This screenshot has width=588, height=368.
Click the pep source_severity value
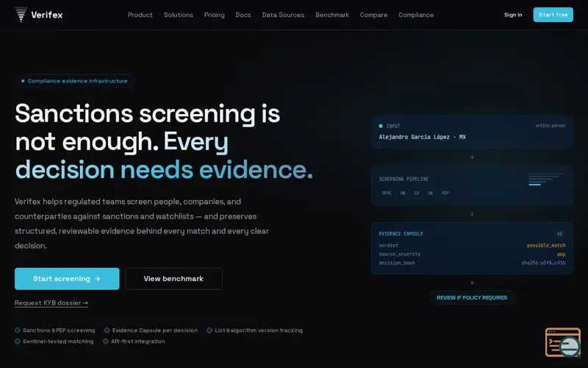pyautogui.click(x=562, y=254)
